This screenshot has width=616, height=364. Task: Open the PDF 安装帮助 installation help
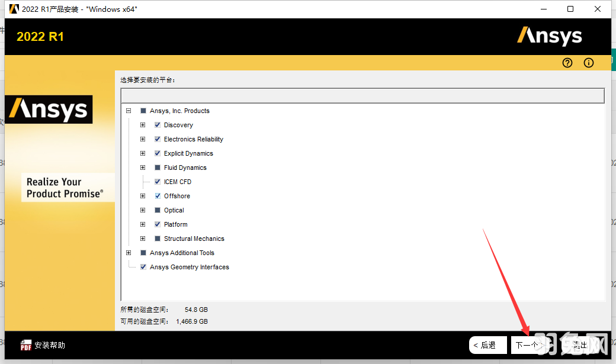pyautogui.click(x=41, y=344)
